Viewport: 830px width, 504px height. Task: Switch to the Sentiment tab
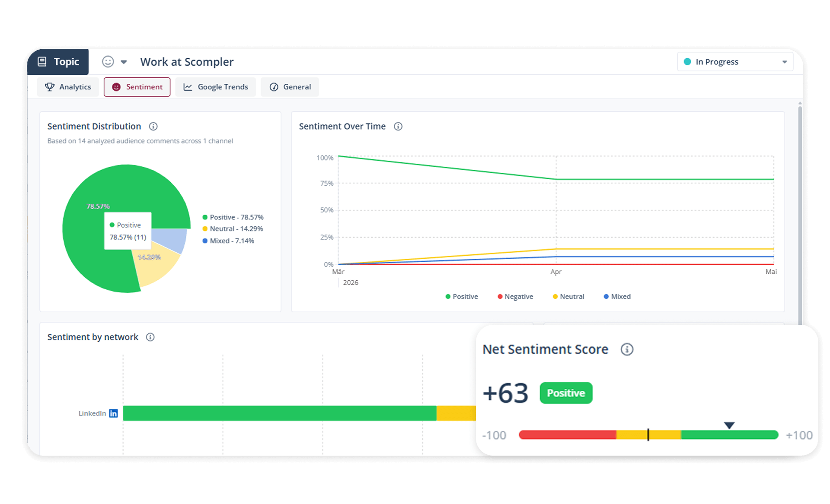[x=137, y=87]
